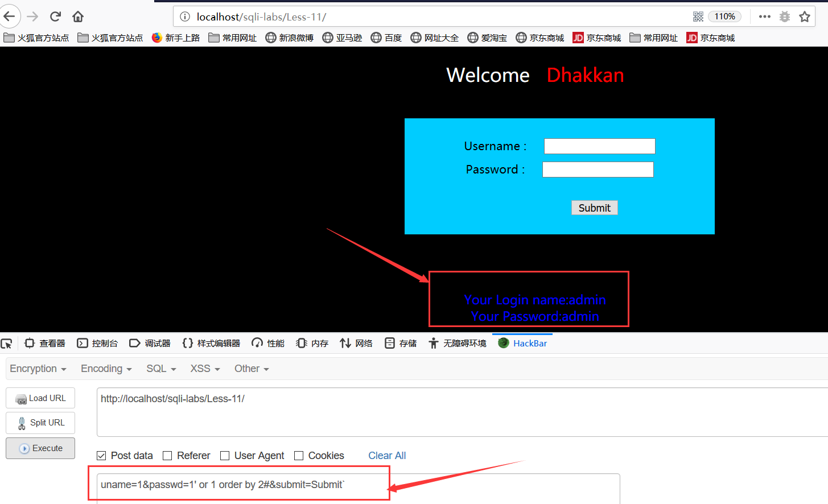The width and height of the screenshot is (828, 504).
Task: Focus the Username input field
Action: click(599, 146)
